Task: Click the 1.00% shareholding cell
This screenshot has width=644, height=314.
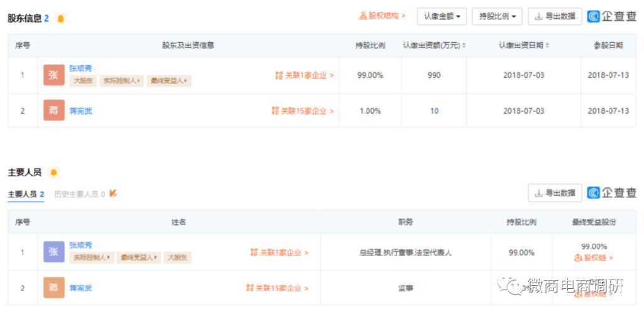Action: point(370,111)
